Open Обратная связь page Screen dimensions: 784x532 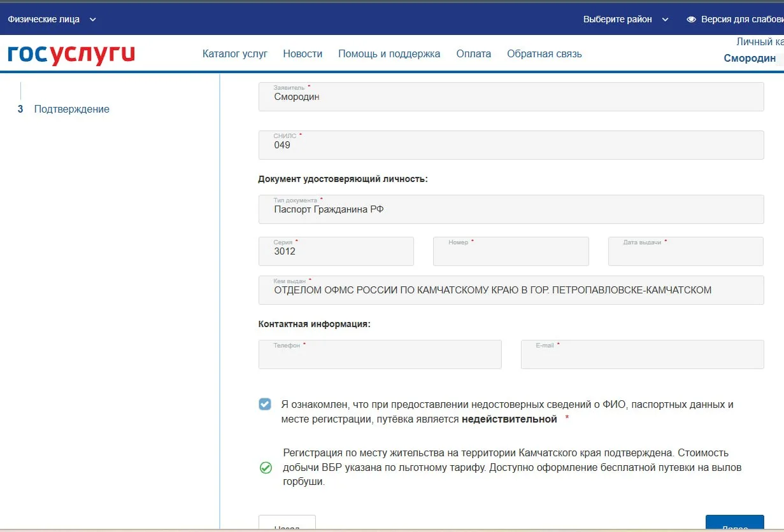click(545, 53)
